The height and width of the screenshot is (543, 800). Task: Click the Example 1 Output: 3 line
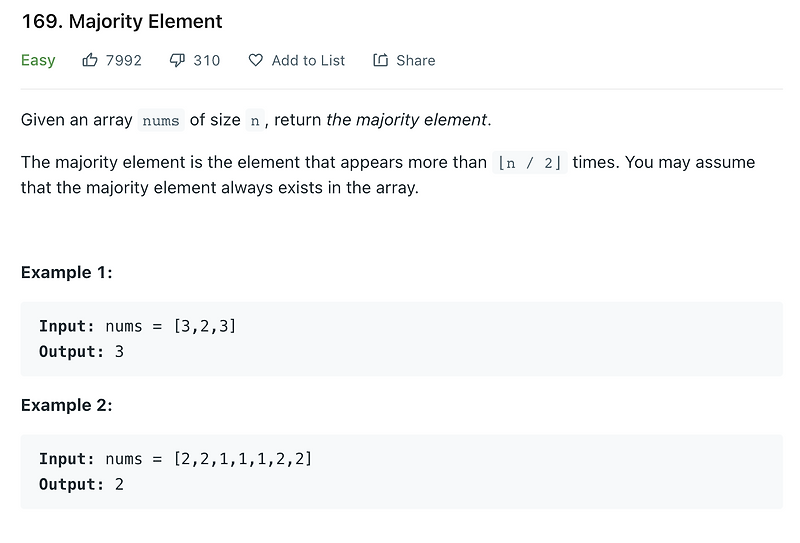[x=82, y=352]
